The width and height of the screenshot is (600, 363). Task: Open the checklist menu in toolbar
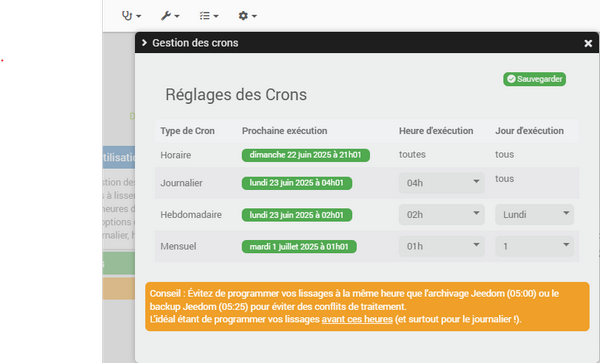pos(209,16)
